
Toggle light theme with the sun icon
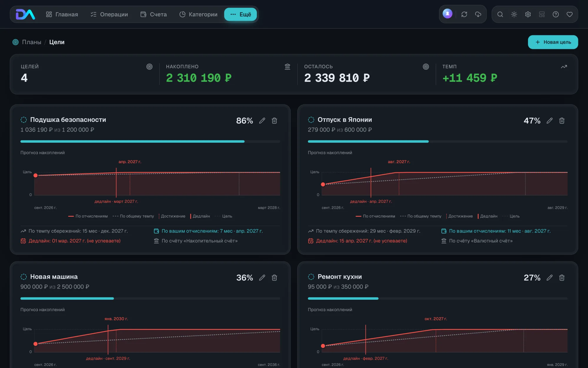pyautogui.click(x=514, y=14)
